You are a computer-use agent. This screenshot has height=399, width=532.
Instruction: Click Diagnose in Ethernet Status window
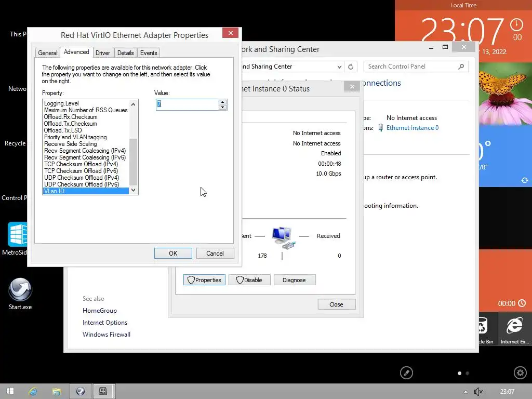[x=295, y=280]
